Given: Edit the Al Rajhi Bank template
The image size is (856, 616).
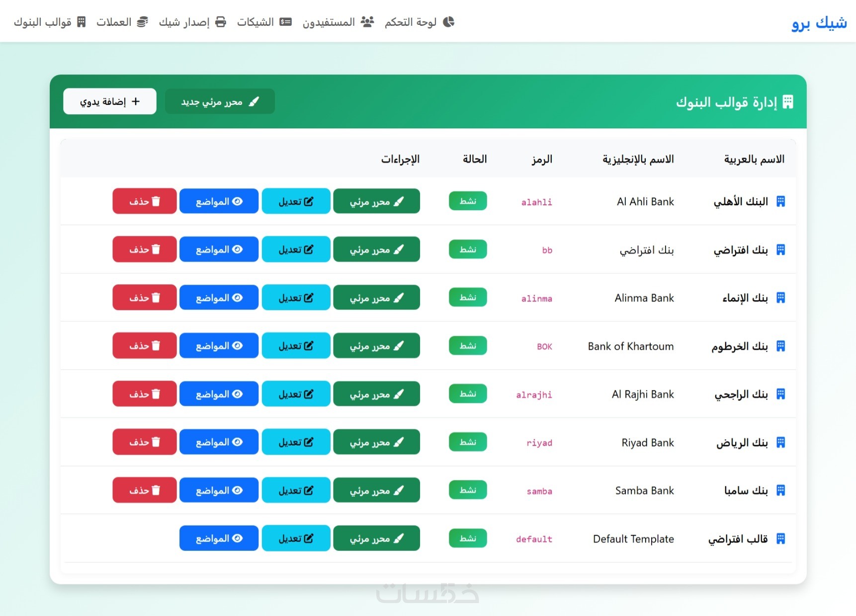Looking at the screenshot, I should coord(296,394).
